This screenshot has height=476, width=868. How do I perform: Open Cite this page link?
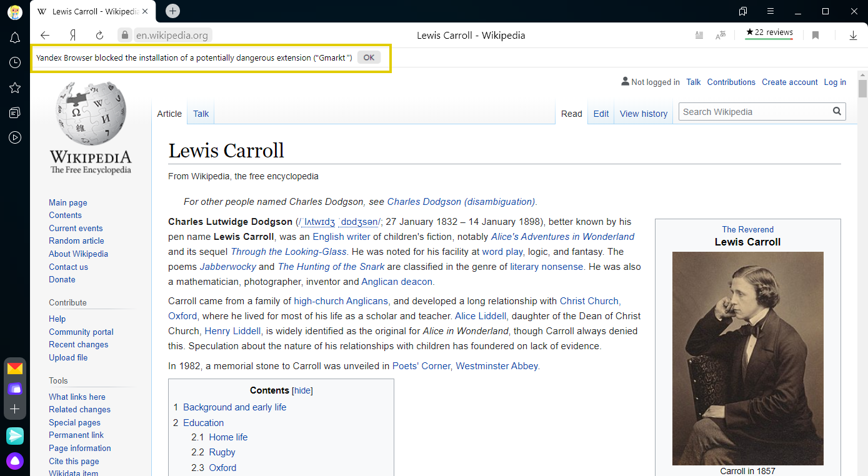click(x=74, y=461)
